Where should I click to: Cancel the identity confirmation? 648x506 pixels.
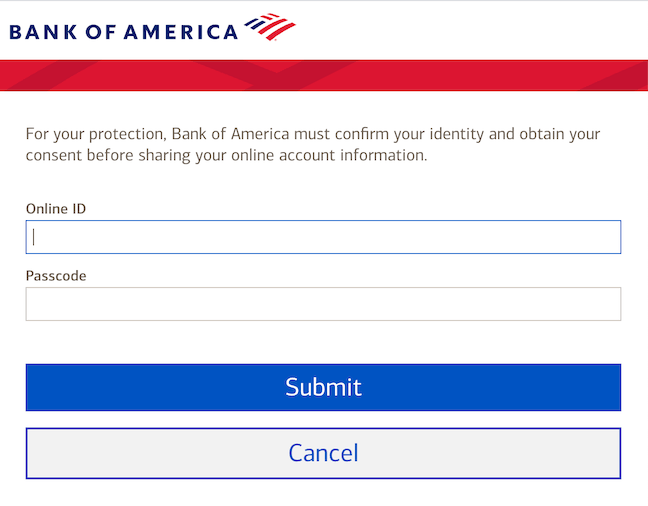click(x=323, y=453)
